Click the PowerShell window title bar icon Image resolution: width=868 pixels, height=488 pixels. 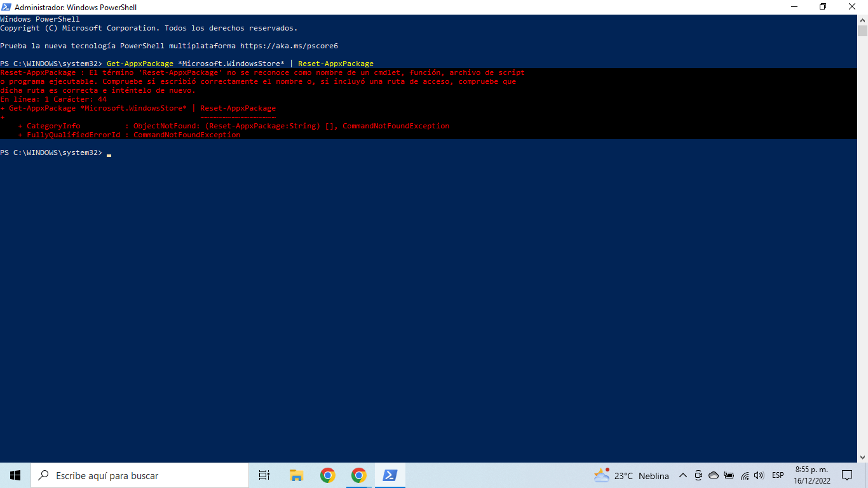click(6, 7)
